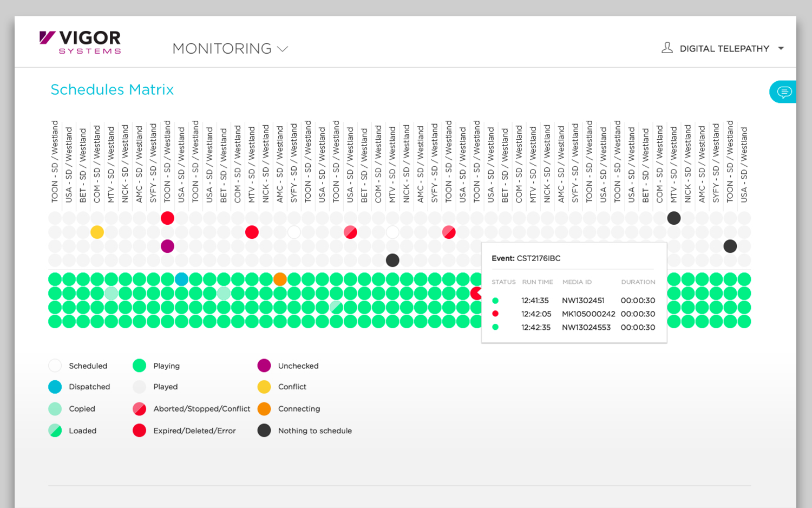The height and width of the screenshot is (508, 812).
Task: Click the red dot partly hidden by the popup
Action: click(476, 294)
